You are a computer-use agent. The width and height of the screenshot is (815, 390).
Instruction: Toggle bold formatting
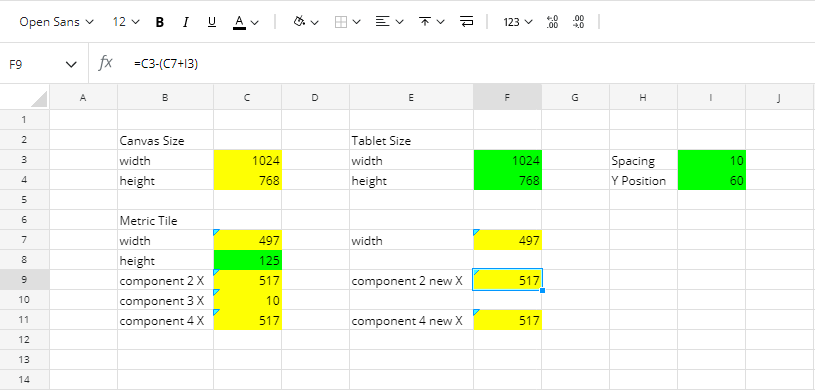click(x=160, y=22)
